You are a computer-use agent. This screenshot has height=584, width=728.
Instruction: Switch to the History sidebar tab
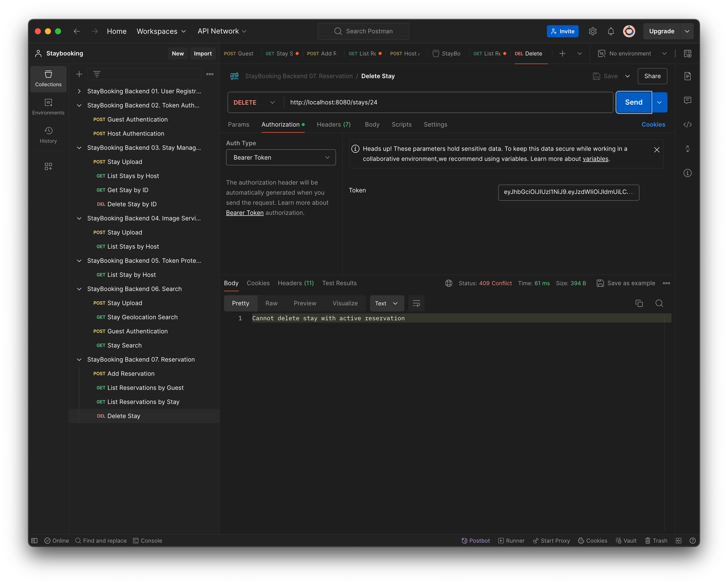click(48, 135)
